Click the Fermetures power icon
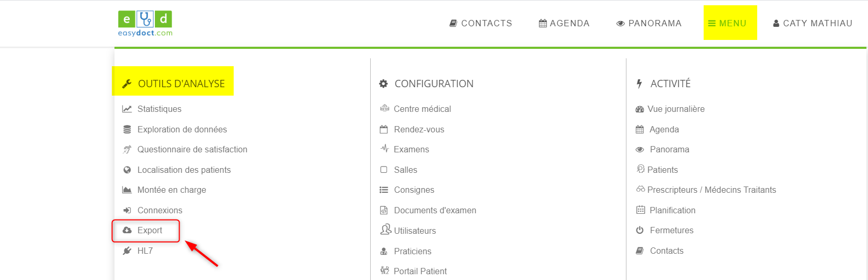Viewport: 868px width, 280px height. pos(640,230)
